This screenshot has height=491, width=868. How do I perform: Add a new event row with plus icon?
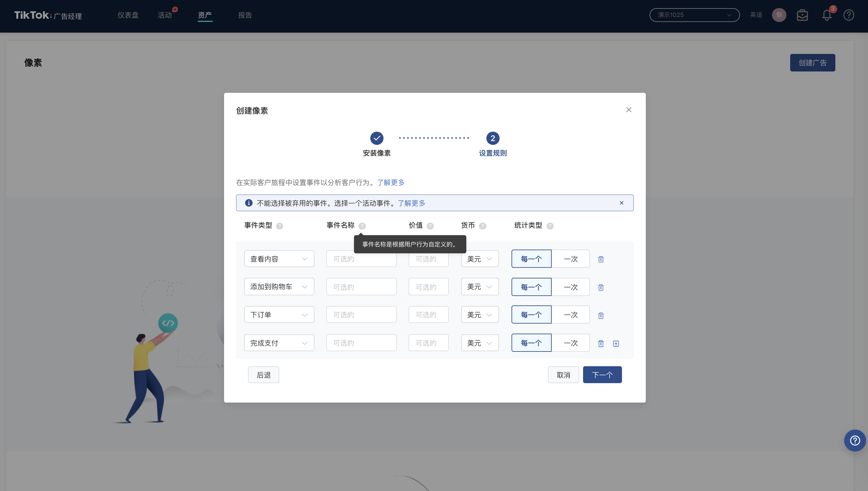click(x=616, y=343)
